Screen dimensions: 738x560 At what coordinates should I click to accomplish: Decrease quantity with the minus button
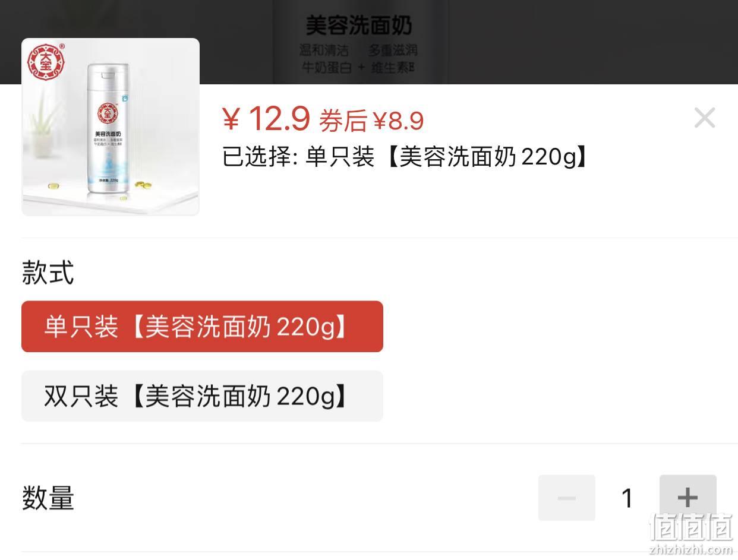point(566,498)
